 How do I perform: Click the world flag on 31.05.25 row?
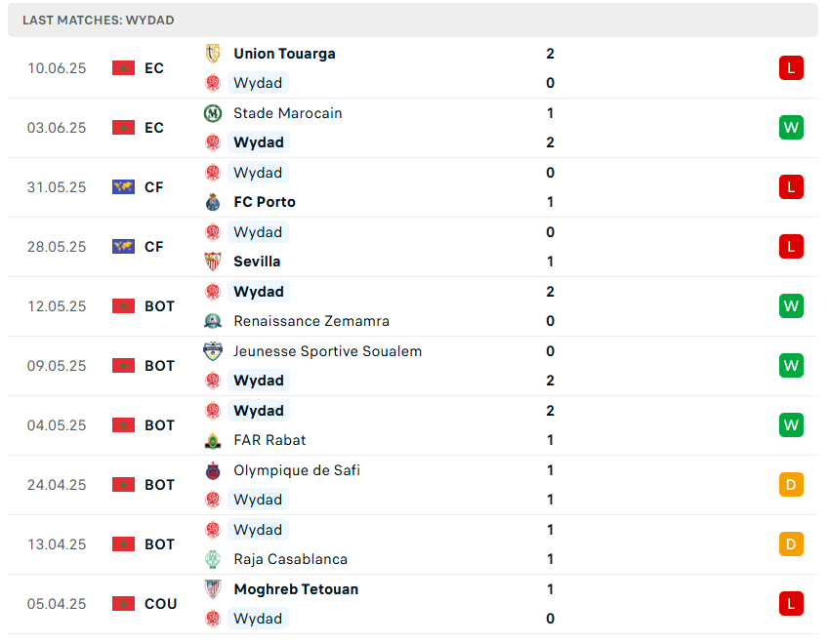[123, 187]
